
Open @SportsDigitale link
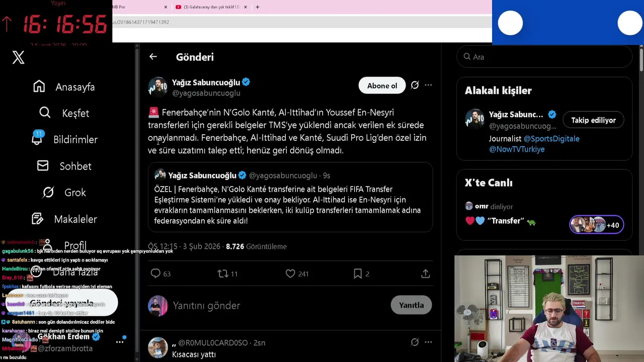551,138
